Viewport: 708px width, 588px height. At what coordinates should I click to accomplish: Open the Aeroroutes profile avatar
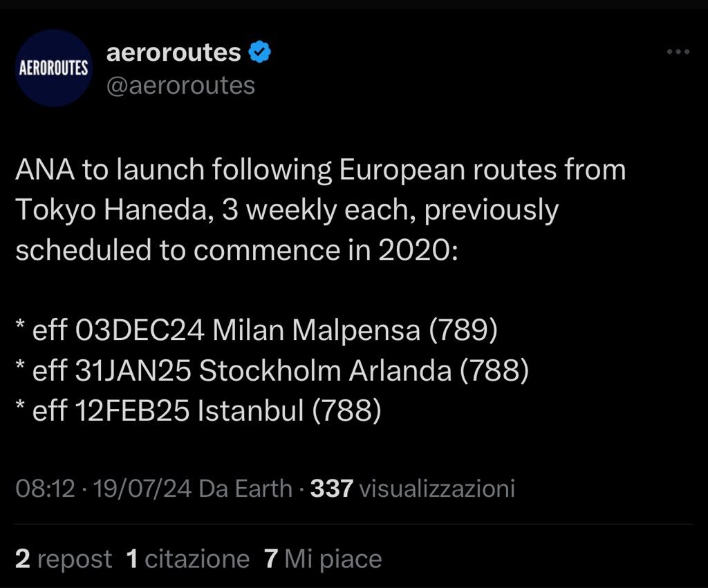click(54, 68)
